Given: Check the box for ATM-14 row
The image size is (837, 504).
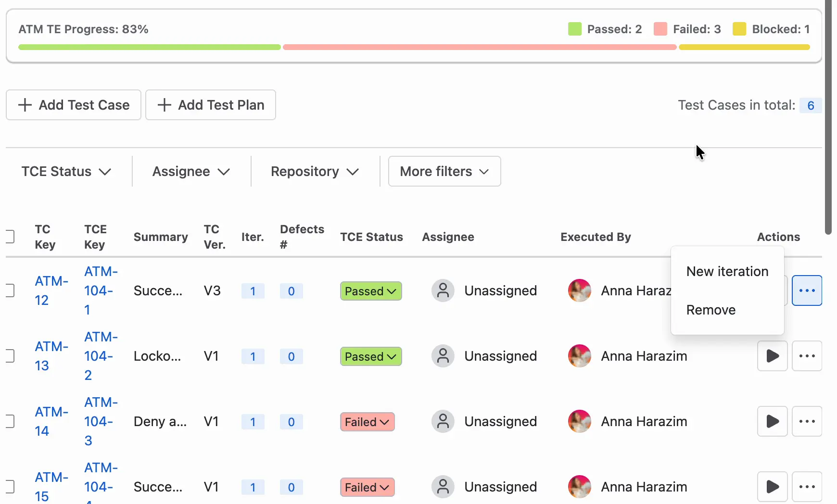Looking at the screenshot, I should point(10,421).
